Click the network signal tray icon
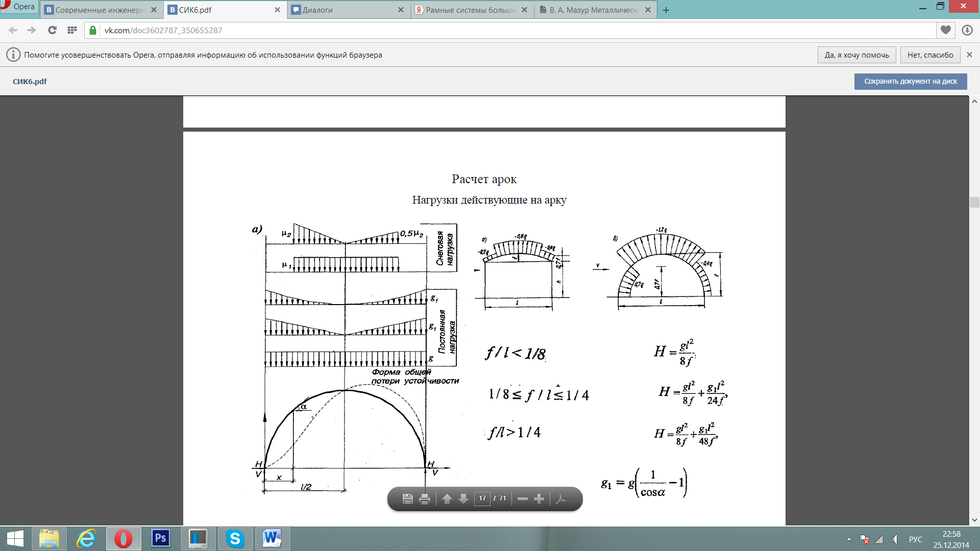 tap(879, 539)
